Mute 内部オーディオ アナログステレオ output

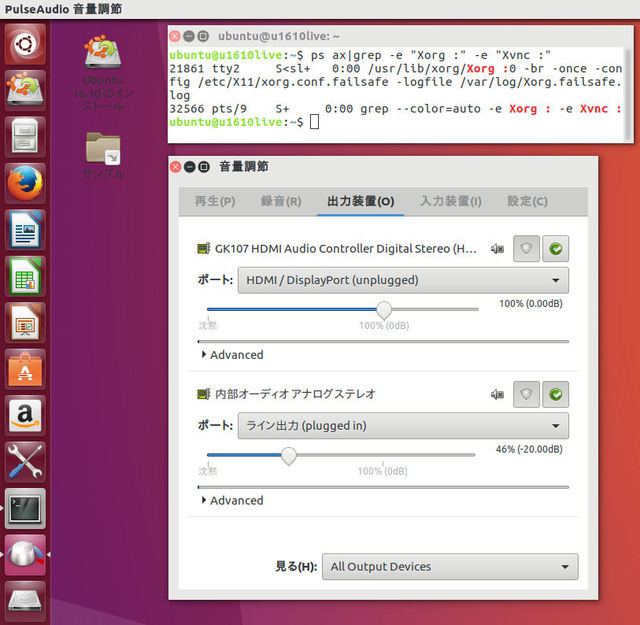click(x=497, y=394)
